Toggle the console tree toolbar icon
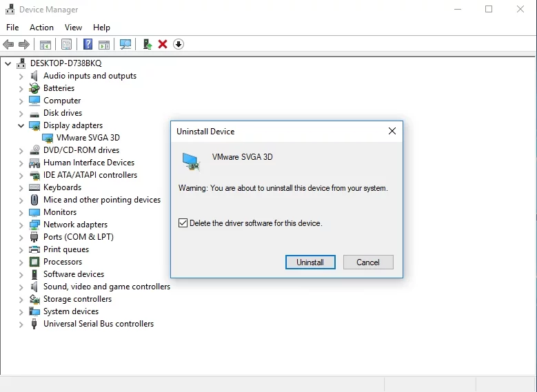 (x=45, y=45)
